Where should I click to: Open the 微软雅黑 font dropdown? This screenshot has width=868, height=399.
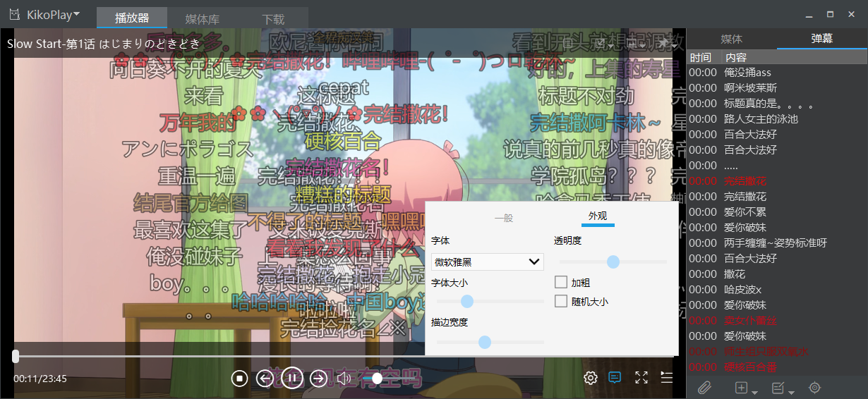tap(488, 262)
